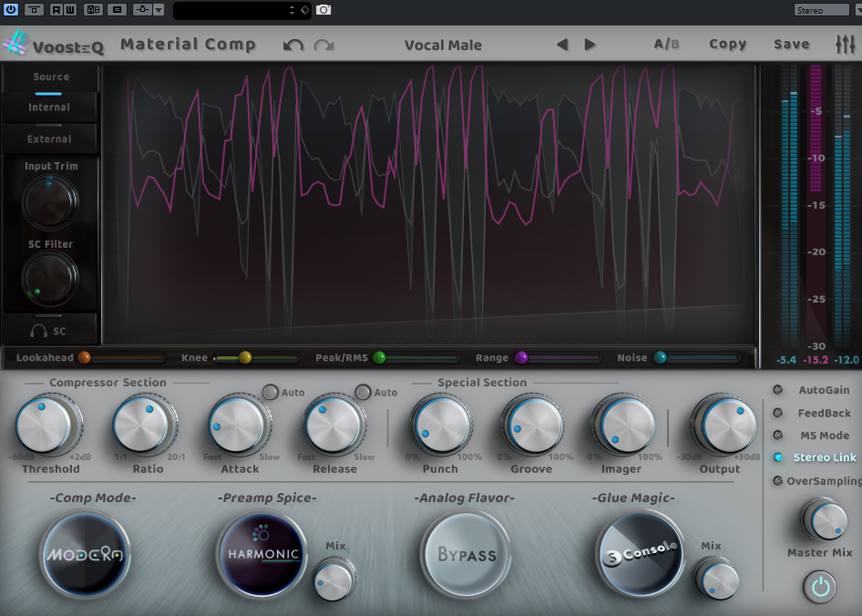Activate the side-chain routing button
The height and width of the screenshot is (616, 862).
point(142,9)
